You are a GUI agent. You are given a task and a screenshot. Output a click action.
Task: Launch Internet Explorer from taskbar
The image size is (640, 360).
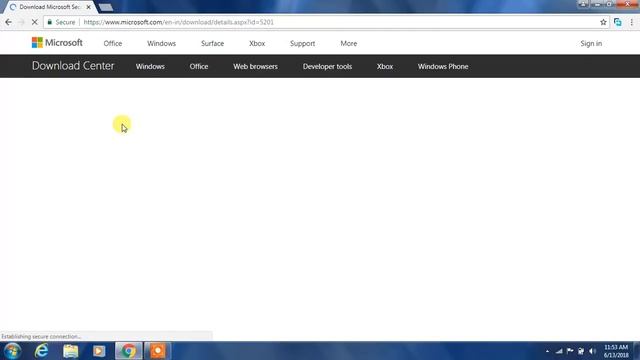pos(42,351)
